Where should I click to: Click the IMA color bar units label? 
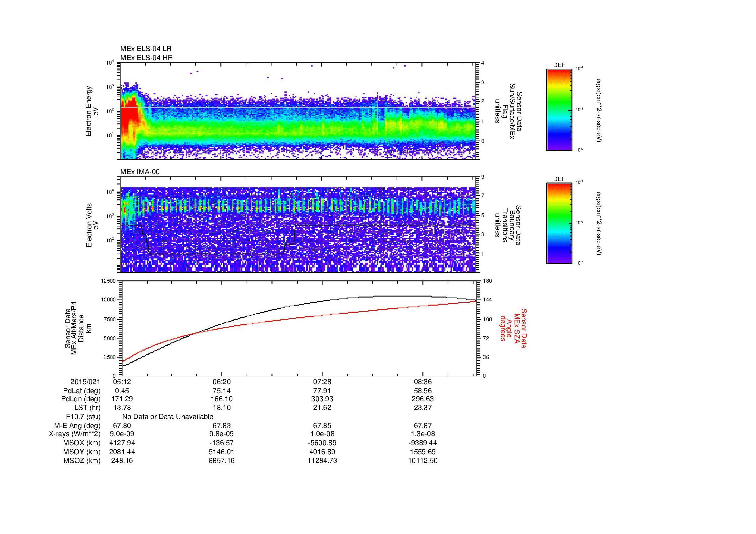(599, 224)
